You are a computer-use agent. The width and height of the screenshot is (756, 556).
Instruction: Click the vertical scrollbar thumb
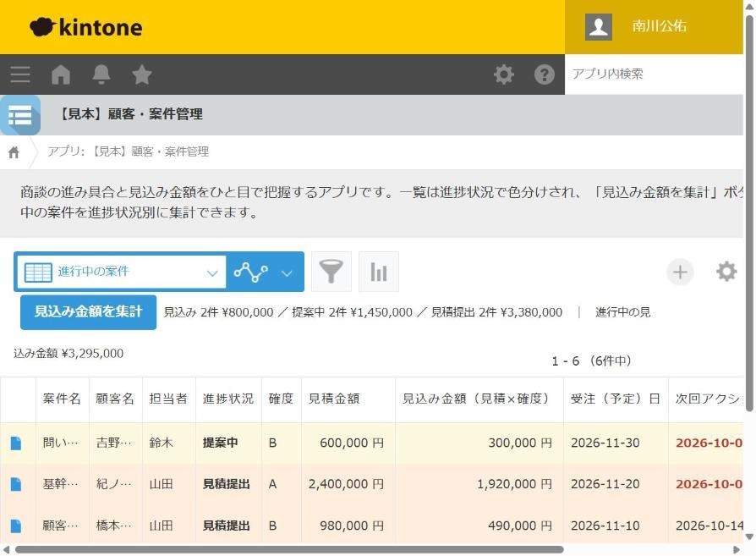tap(749, 213)
